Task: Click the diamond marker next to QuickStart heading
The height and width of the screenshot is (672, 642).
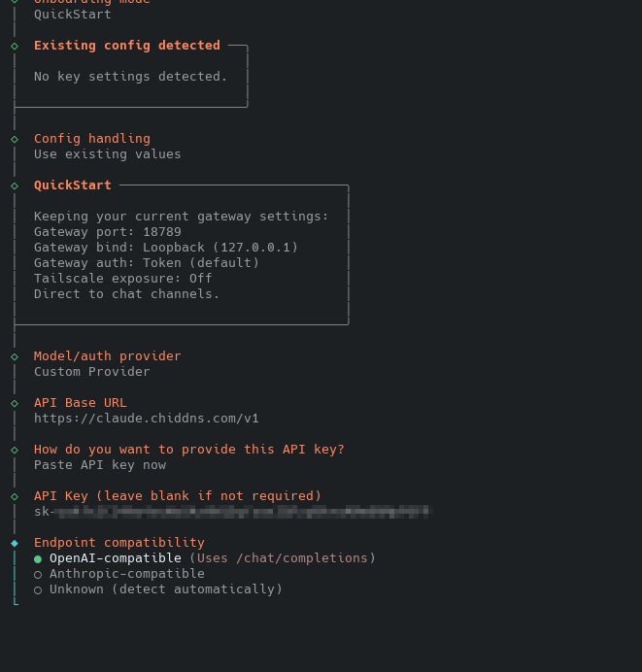Action: pos(15,185)
